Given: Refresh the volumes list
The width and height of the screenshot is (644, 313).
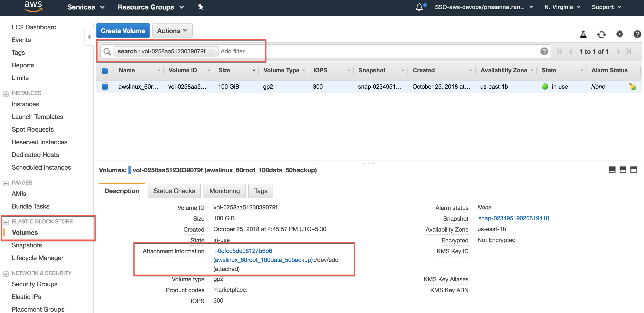Looking at the screenshot, I should [x=601, y=34].
